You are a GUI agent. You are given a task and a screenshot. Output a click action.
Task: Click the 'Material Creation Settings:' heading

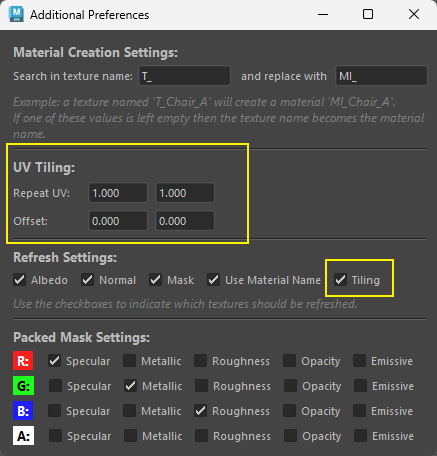click(x=96, y=52)
